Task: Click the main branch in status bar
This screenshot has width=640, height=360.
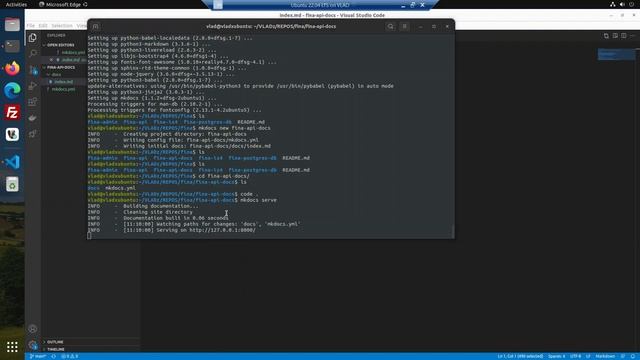Action: point(38,356)
